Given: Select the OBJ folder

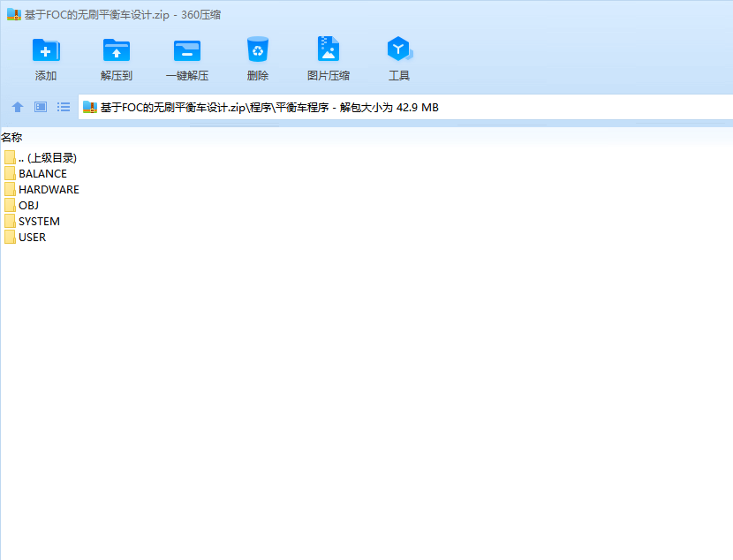Looking at the screenshot, I should pos(21,205).
